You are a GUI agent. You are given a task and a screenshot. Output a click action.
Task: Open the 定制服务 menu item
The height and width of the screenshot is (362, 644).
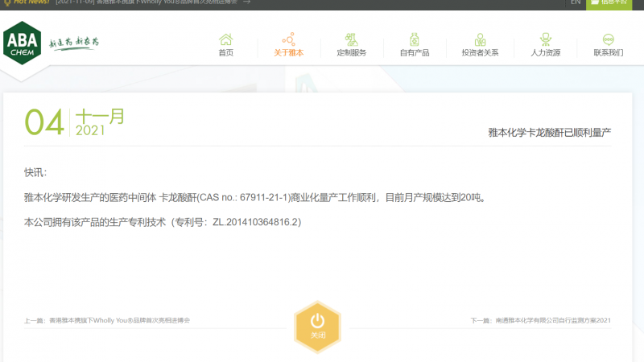pos(352,52)
